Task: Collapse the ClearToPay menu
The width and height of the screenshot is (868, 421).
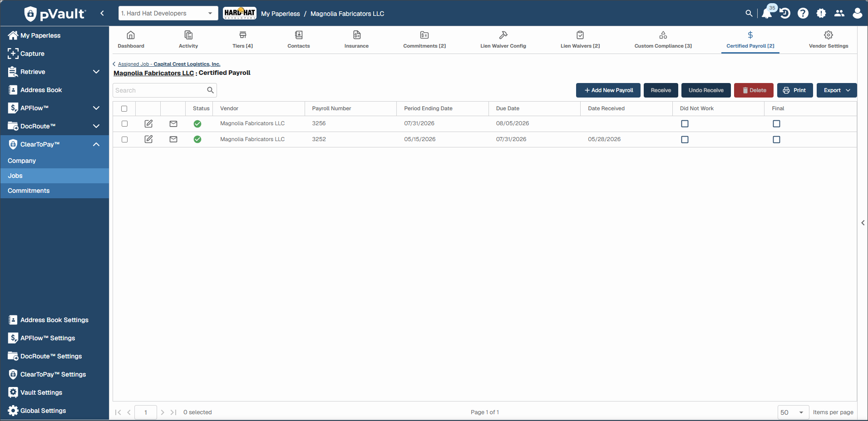Action: pyautogui.click(x=96, y=144)
